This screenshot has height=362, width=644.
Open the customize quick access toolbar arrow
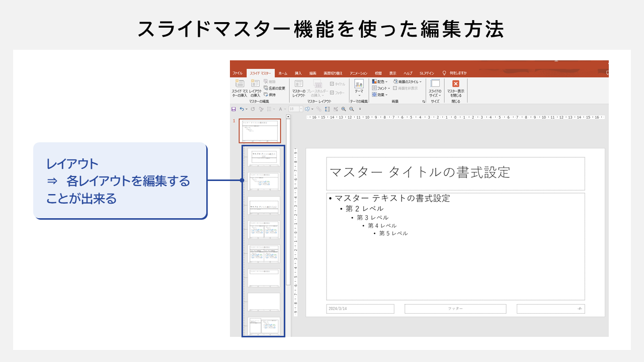tap(360, 109)
